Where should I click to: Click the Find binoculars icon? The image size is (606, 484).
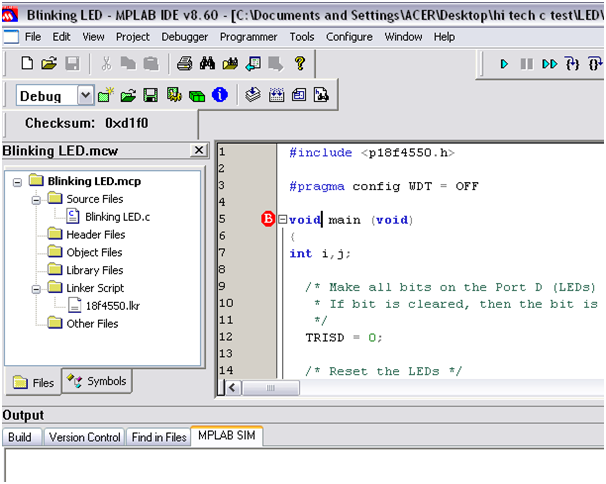tap(207, 63)
